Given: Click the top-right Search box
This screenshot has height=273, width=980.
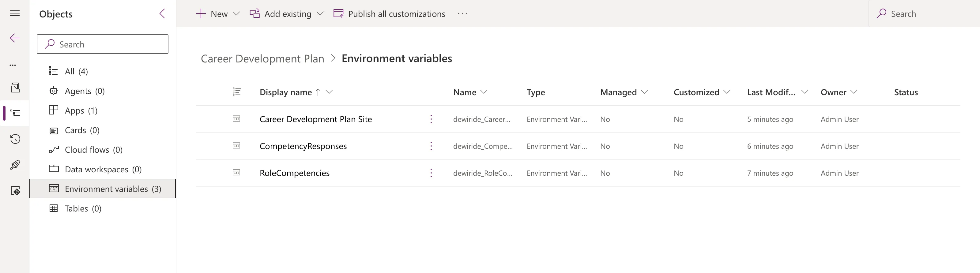Looking at the screenshot, I should [x=925, y=14].
